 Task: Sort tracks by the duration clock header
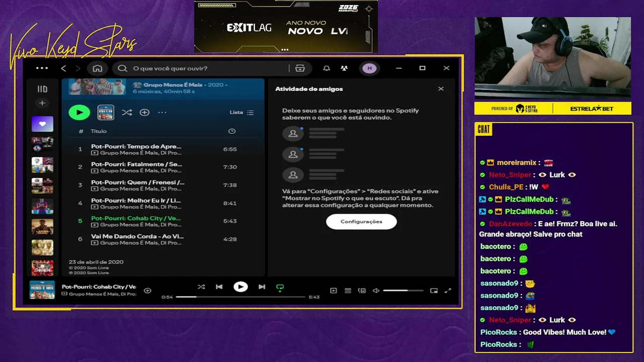click(232, 131)
